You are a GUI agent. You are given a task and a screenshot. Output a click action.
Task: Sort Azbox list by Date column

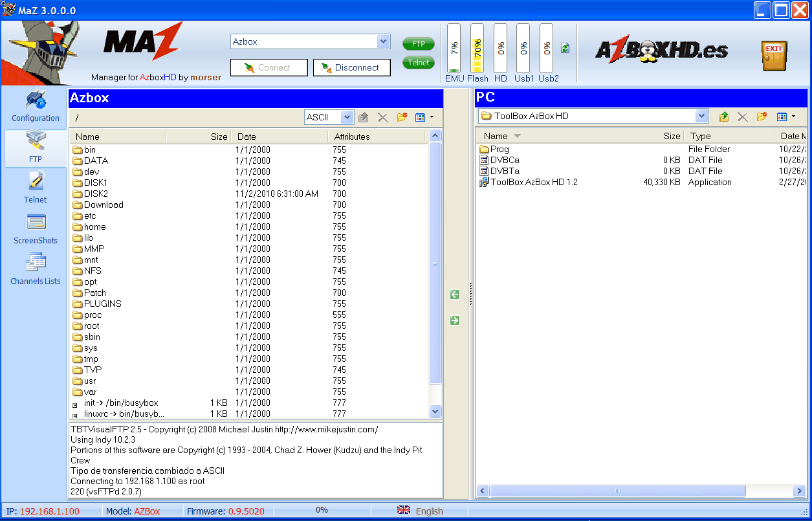[x=280, y=137]
